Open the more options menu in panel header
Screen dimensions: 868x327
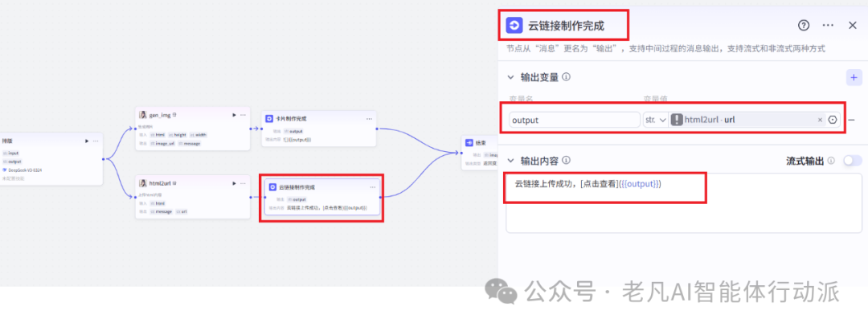pos(828,26)
